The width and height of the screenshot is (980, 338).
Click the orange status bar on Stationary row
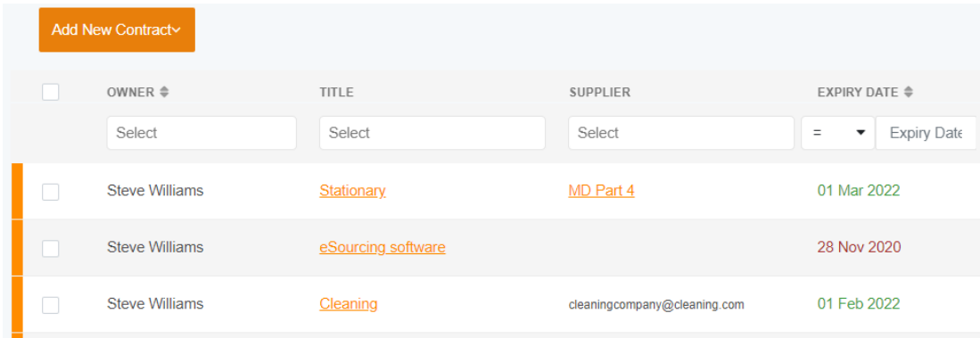[17, 191]
